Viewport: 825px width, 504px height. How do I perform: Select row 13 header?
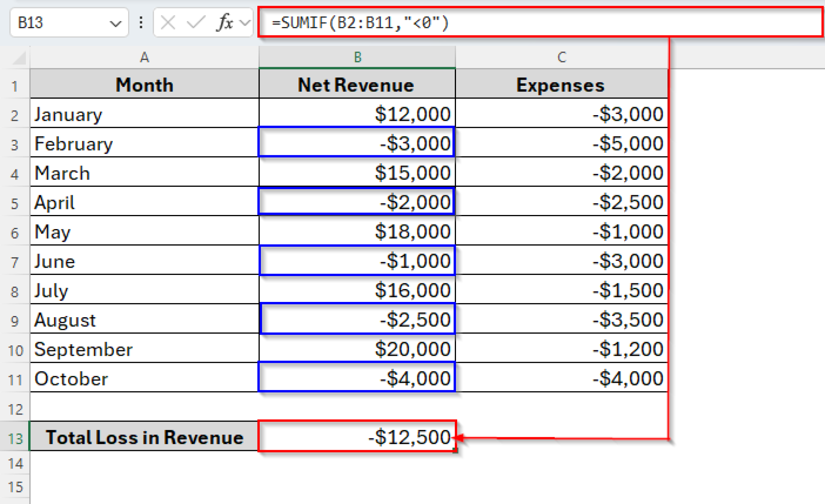[15, 438]
